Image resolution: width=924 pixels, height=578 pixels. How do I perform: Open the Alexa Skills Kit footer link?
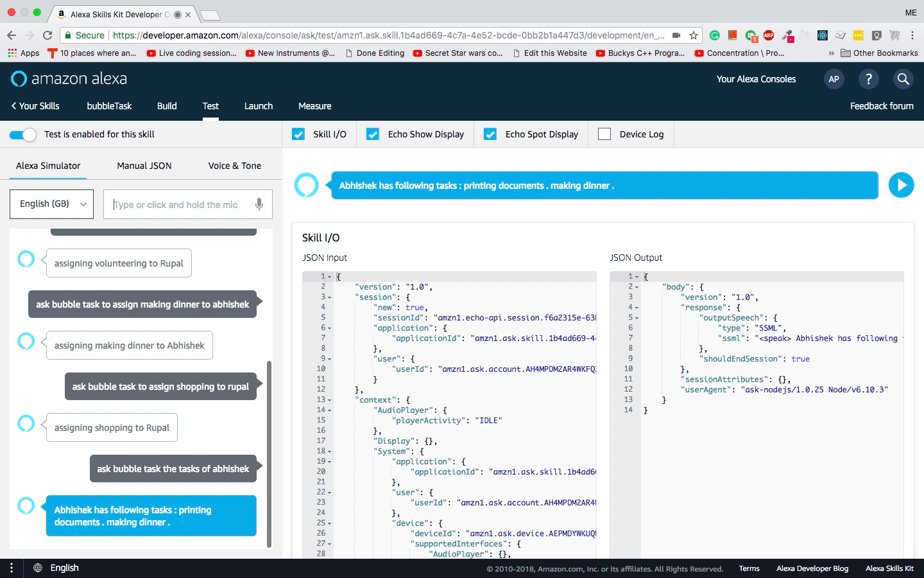(x=889, y=568)
